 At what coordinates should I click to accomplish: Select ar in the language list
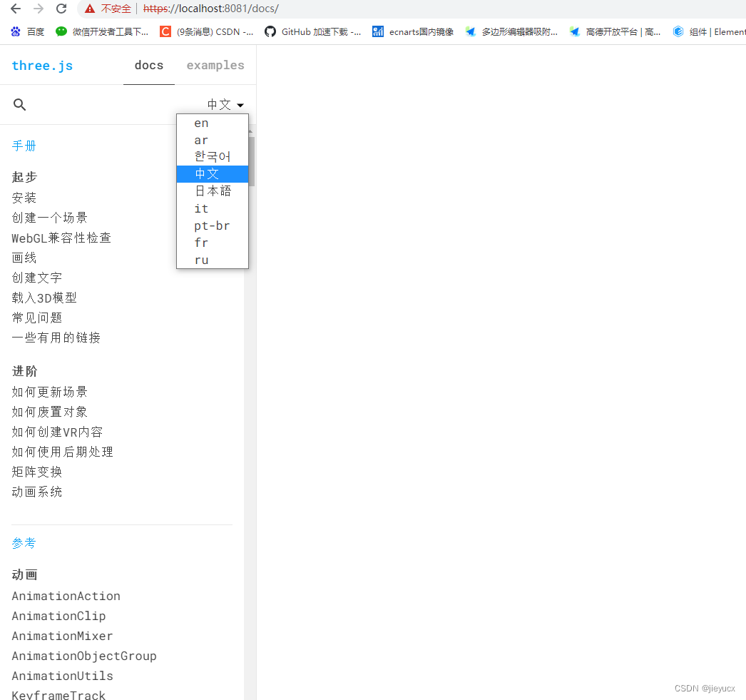point(213,141)
